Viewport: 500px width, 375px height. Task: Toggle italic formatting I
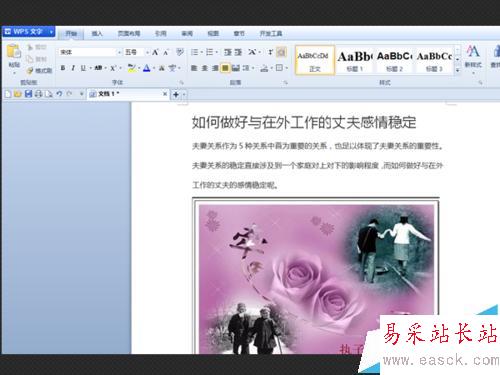[73, 68]
